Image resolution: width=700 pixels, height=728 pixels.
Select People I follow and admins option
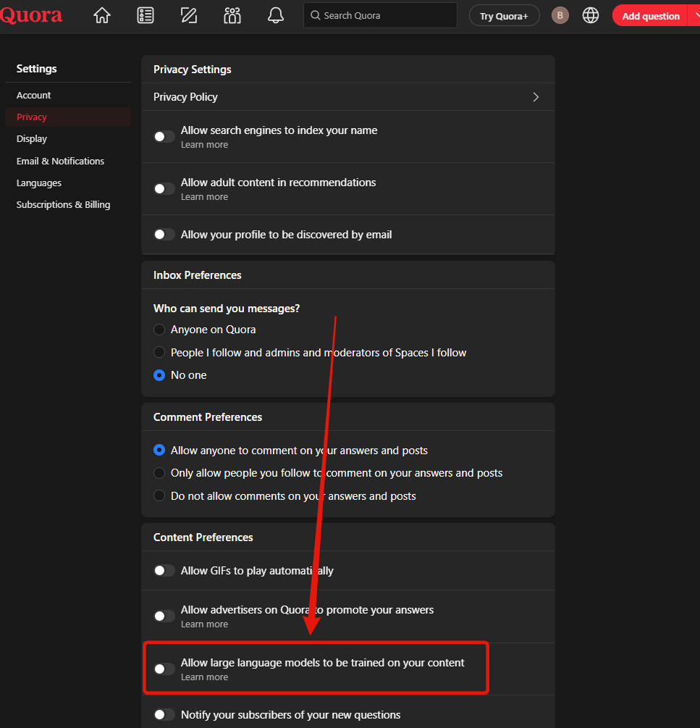coord(159,352)
